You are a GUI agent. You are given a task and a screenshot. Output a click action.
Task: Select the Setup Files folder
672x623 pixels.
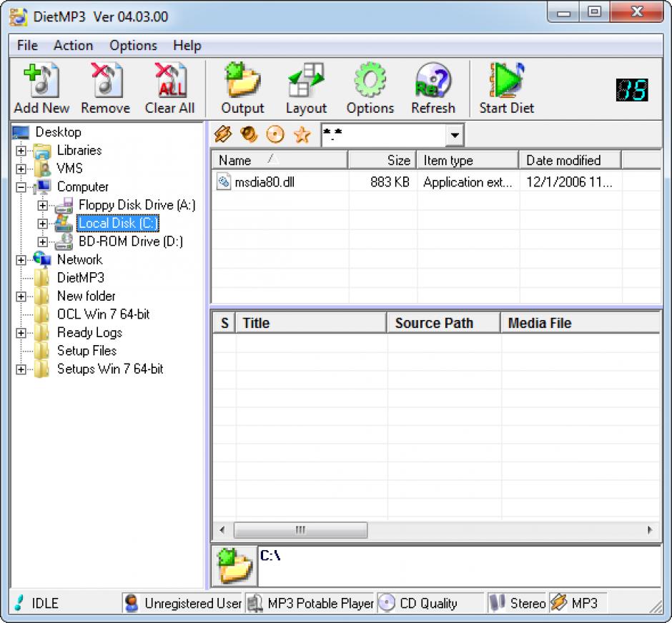pos(87,351)
